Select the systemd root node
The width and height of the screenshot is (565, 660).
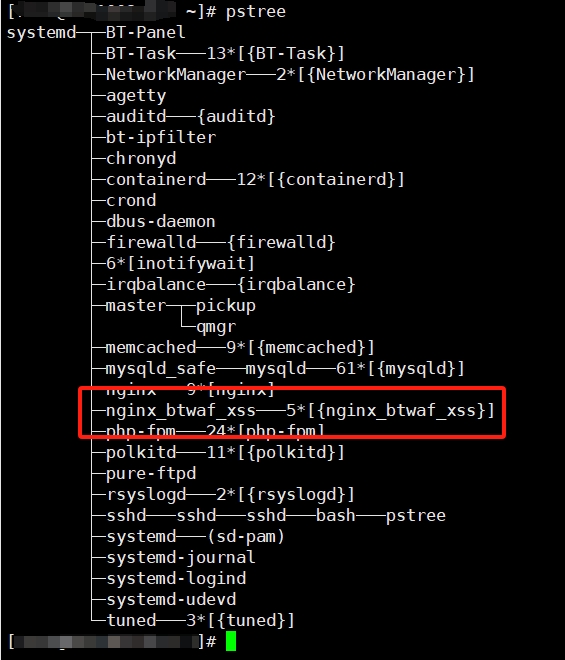[42, 33]
